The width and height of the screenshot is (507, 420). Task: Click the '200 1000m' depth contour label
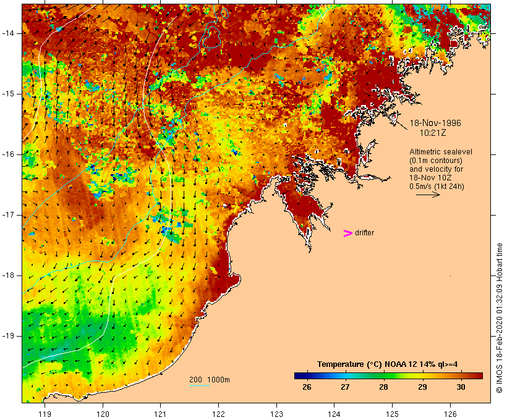[x=210, y=380]
